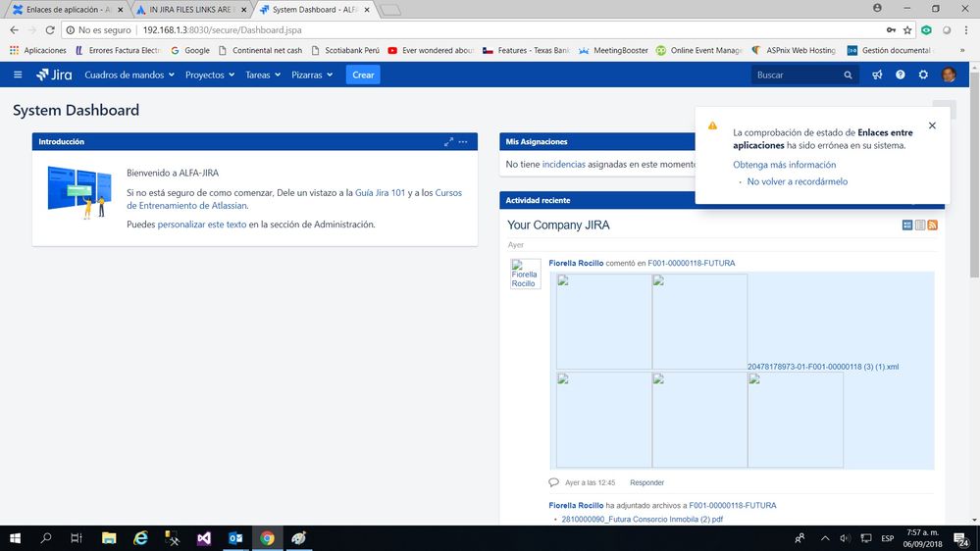The height and width of the screenshot is (551, 980).
Task: Open the Windows notification center
Action: click(x=960, y=538)
